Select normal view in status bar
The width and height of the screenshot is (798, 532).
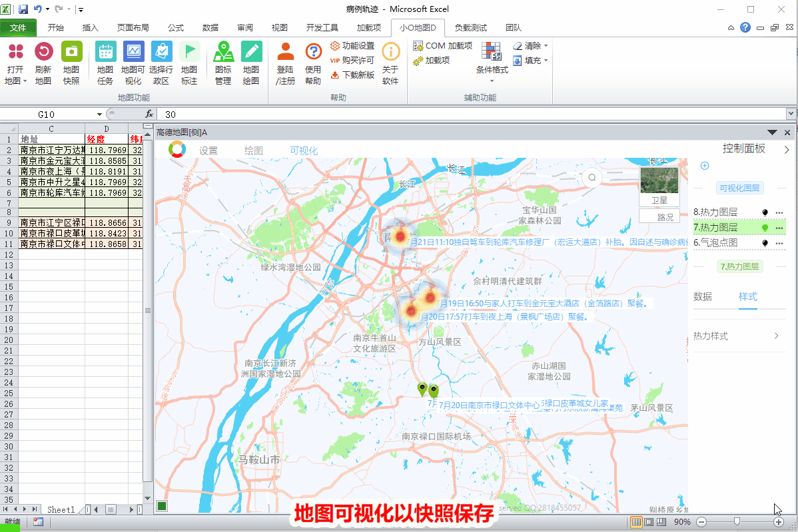click(x=636, y=522)
